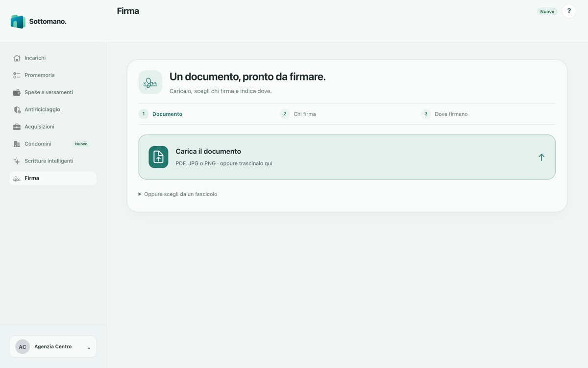This screenshot has height=368, width=588.
Task: Click the Sottomano logo icon
Action: [x=18, y=22]
